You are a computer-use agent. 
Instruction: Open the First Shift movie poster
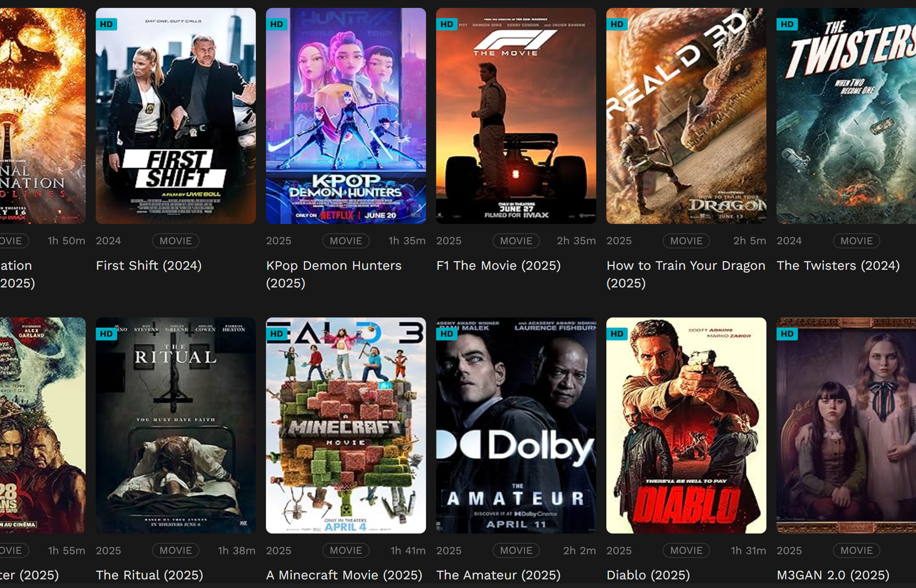[176, 116]
